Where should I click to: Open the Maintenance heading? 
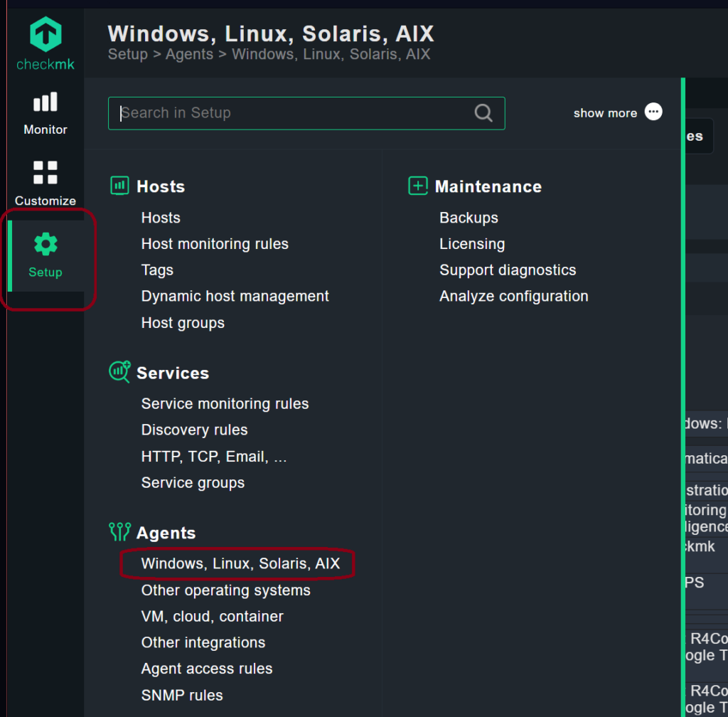point(488,186)
